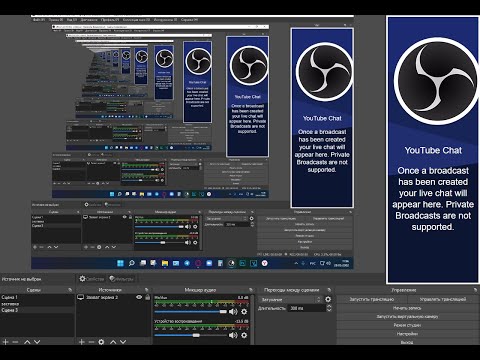Click Начать запись button

coord(407,308)
